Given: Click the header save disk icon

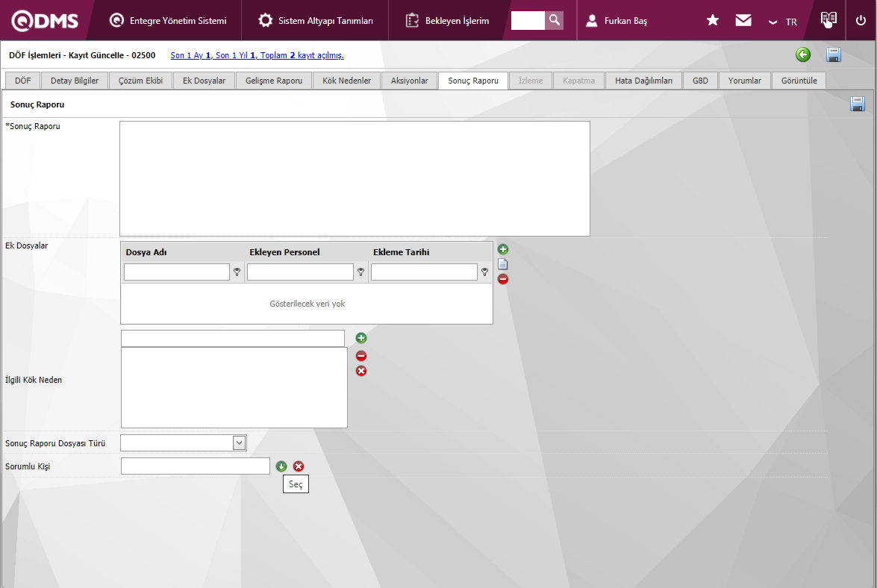Looking at the screenshot, I should coord(834,54).
